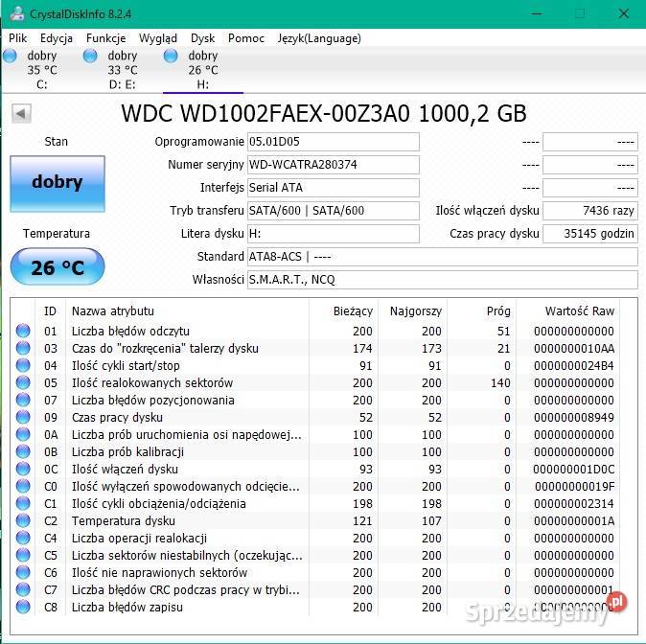This screenshot has width=646, height=644.
Task: Click the Własności field S.M.A.R.T., NCQ
Action: pyautogui.click(x=443, y=280)
